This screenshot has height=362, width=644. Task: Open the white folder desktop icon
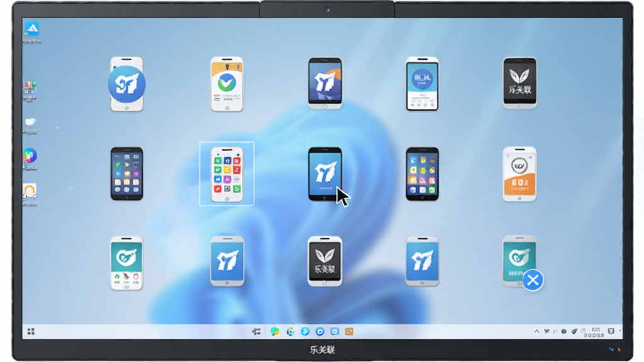click(30, 122)
